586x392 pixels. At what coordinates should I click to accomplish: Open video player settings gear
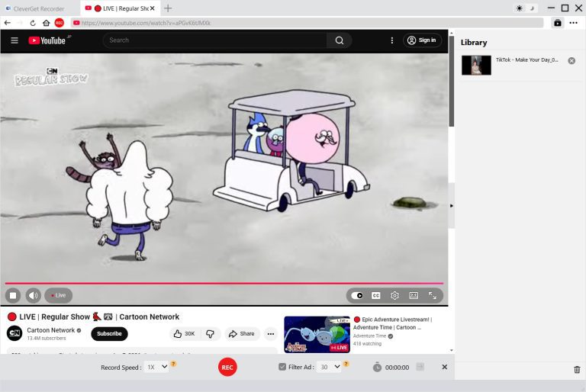[x=394, y=295]
